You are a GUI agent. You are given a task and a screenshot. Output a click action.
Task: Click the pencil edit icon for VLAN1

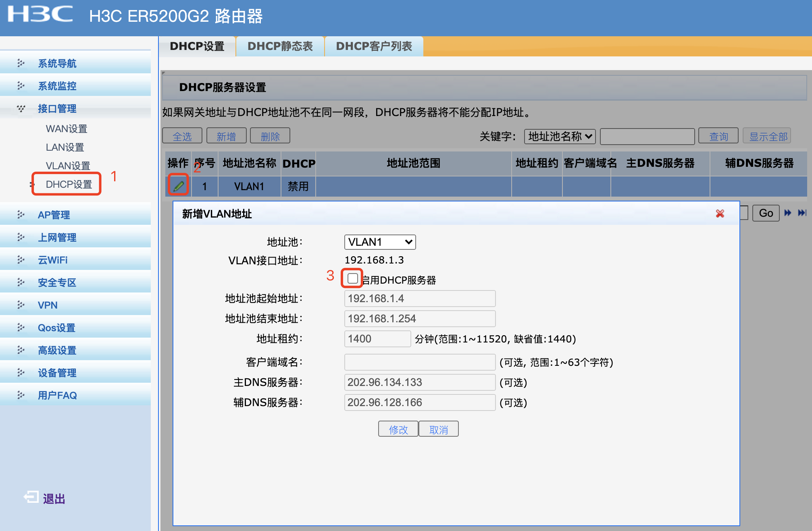pos(179,186)
